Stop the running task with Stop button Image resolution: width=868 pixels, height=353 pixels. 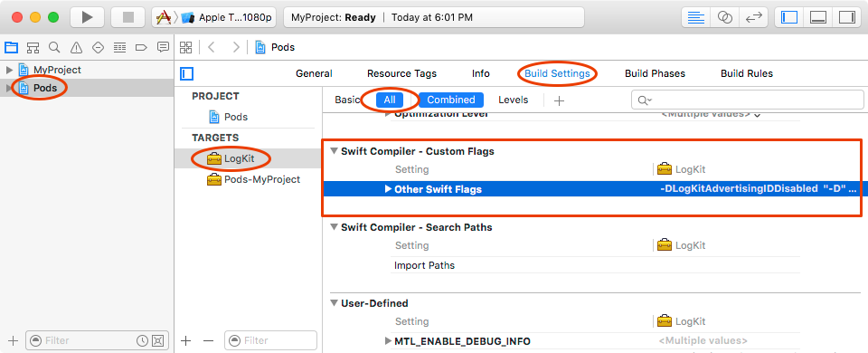(x=127, y=17)
